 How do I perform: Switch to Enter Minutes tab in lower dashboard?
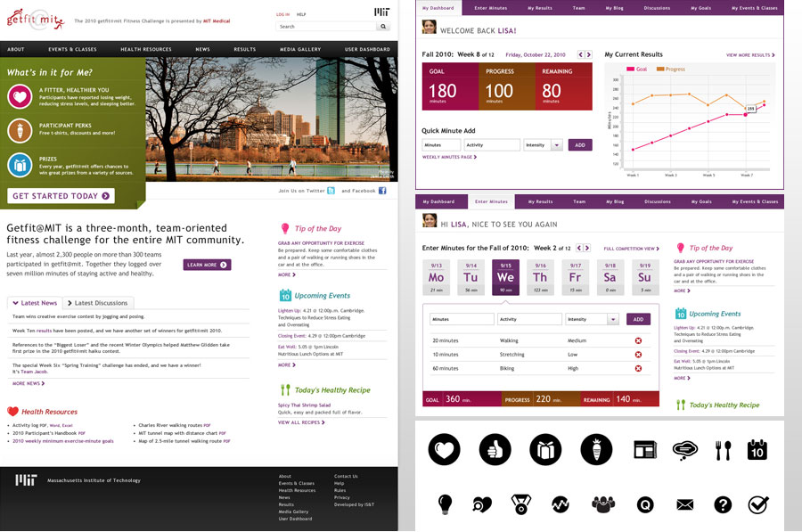point(491,201)
